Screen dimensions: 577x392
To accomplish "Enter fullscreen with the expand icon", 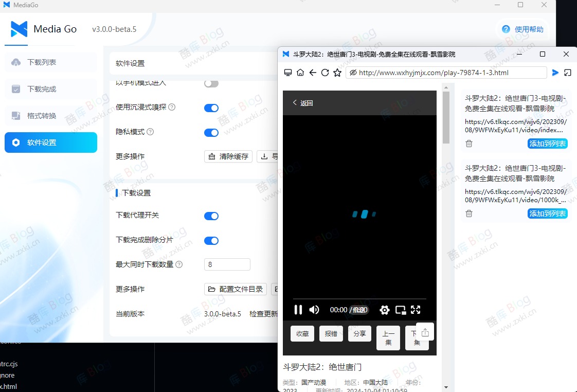I will coord(416,310).
